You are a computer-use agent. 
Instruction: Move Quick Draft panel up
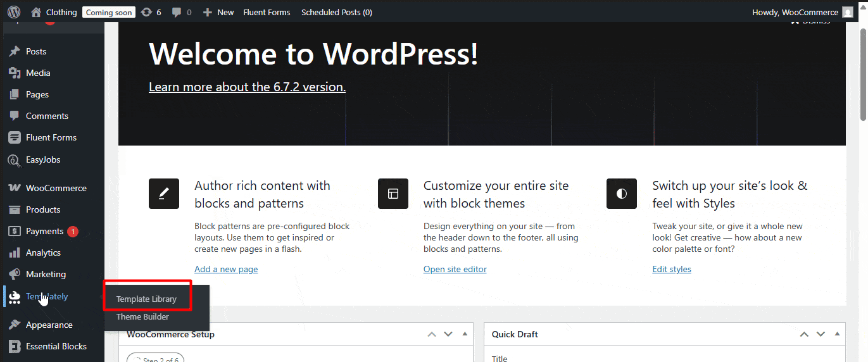click(804, 334)
